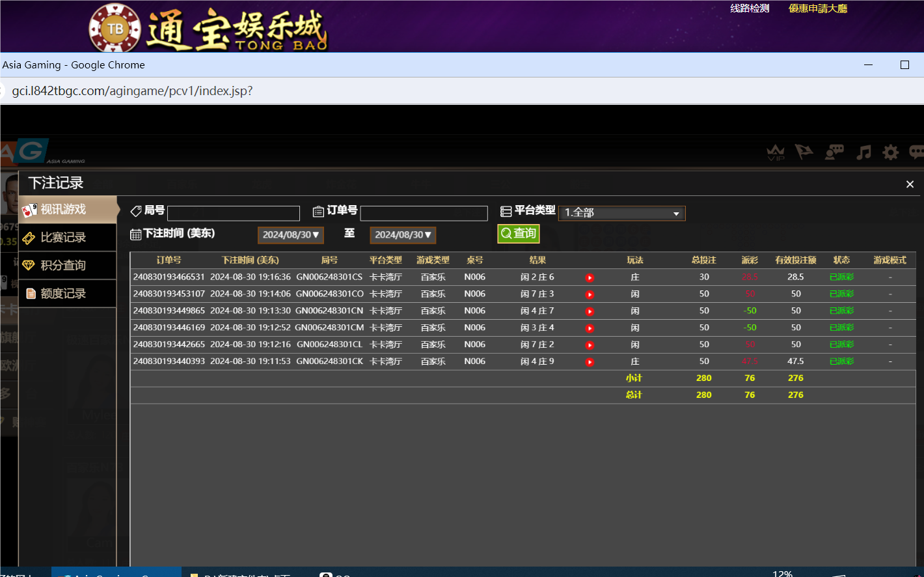This screenshot has width=924, height=577.
Task: Open the start date dropdown 2024/08/30
Action: (290, 235)
